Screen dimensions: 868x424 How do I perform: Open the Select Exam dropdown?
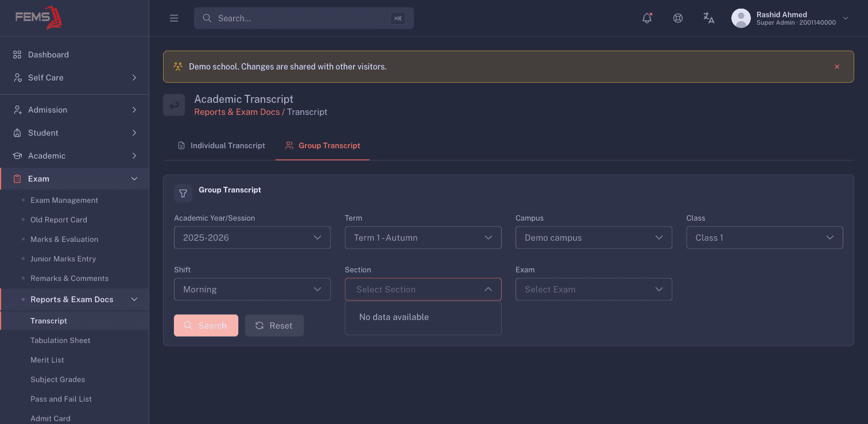594,290
